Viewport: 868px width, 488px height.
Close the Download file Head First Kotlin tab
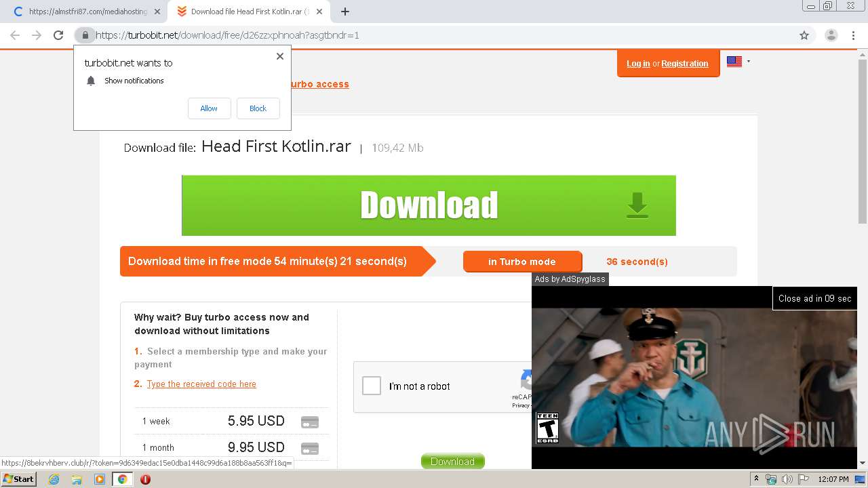point(319,12)
